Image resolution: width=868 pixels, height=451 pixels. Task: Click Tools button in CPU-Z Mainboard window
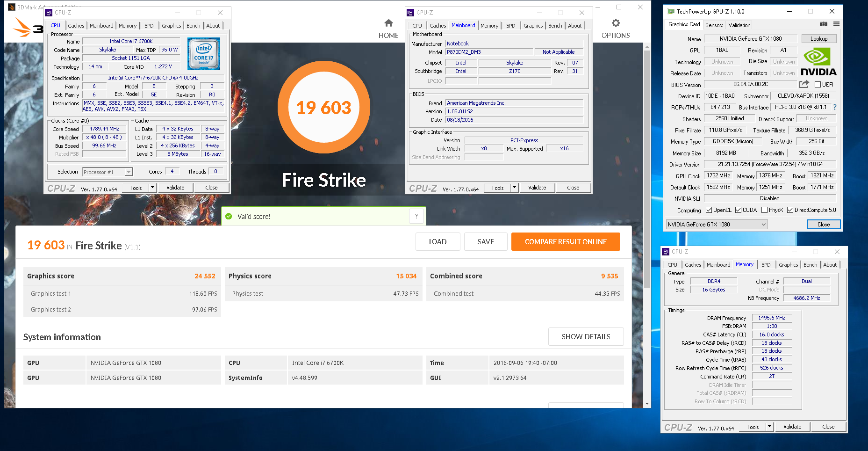497,188
